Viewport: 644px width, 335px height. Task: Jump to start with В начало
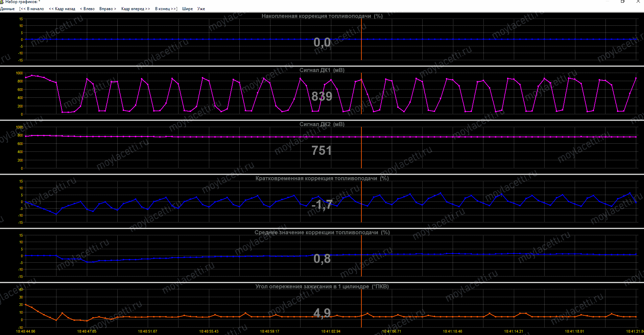32,9
